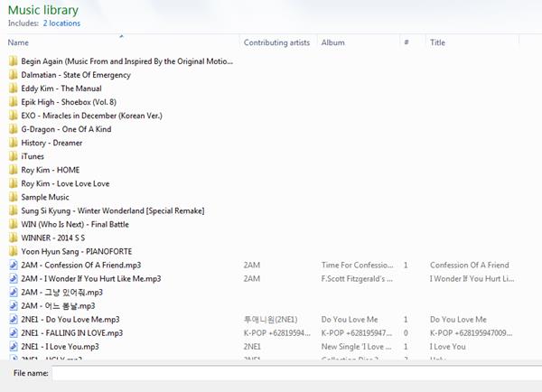Select the Dalmatian - State Of Emergency folder icon
This screenshot has width=542, height=392.
pyautogui.click(x=14, y=75)
